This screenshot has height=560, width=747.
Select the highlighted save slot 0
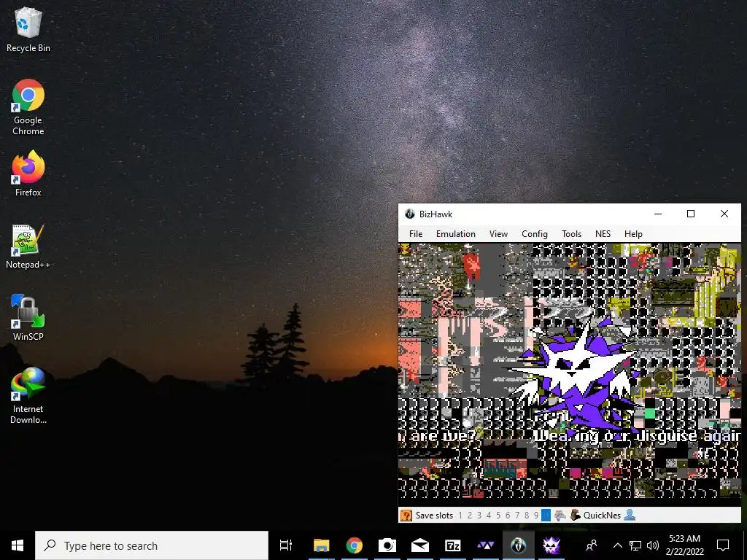coord(546,516)
